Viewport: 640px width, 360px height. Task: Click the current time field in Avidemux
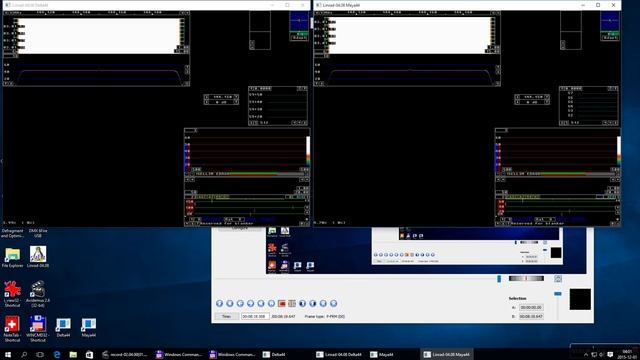pyautogui.click(x=255, y=316)
